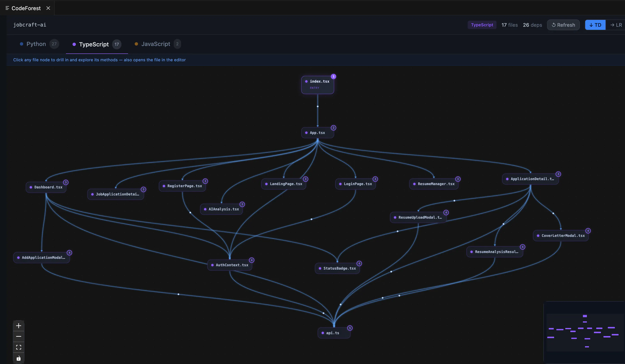Open the RegisterPage.tsx node

click(182, 186)
